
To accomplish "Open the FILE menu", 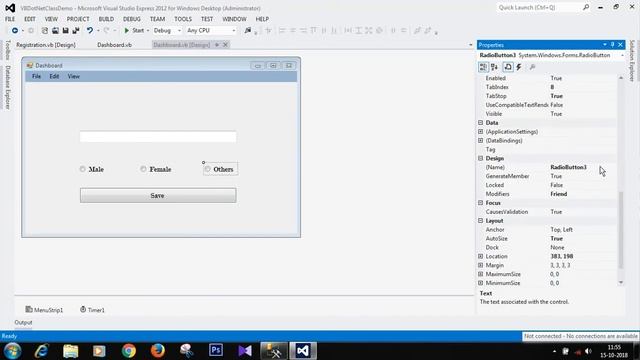I will (x=10, y=19).
